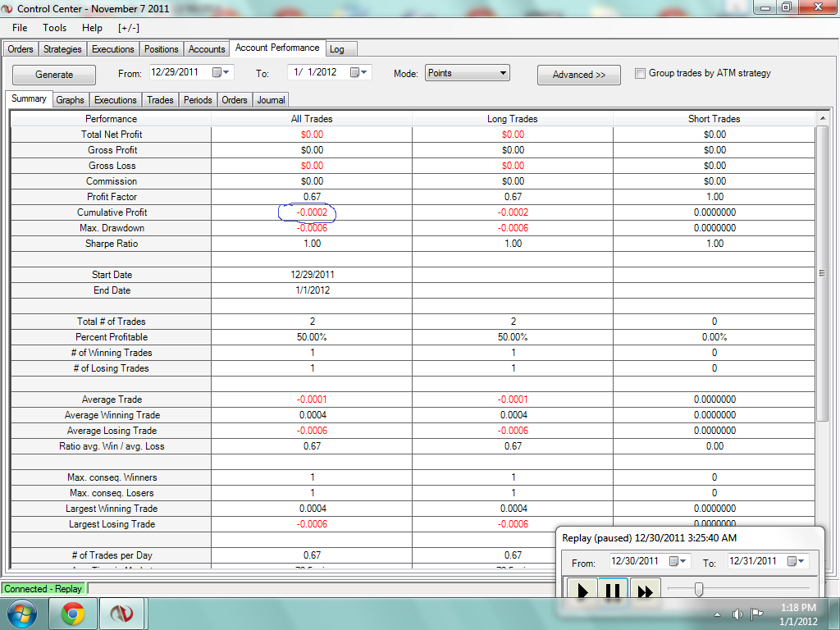Screen dimensions: 840x630
Task: Open the File menu
Action: tap(20, 28)
